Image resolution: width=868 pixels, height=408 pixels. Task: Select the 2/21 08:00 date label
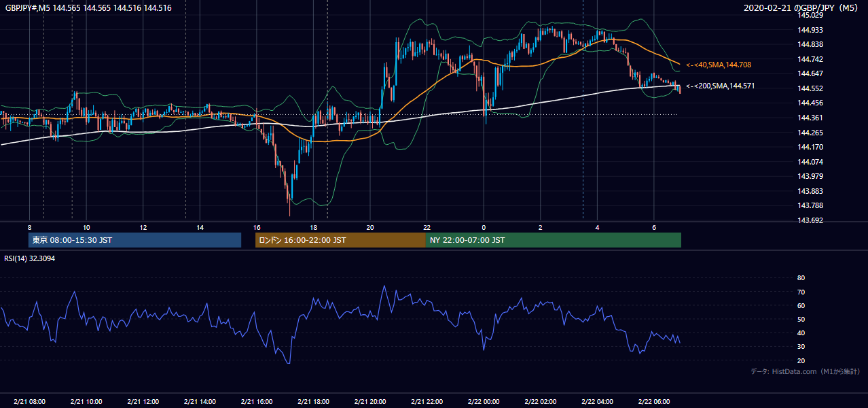click(x=29, y=401)
